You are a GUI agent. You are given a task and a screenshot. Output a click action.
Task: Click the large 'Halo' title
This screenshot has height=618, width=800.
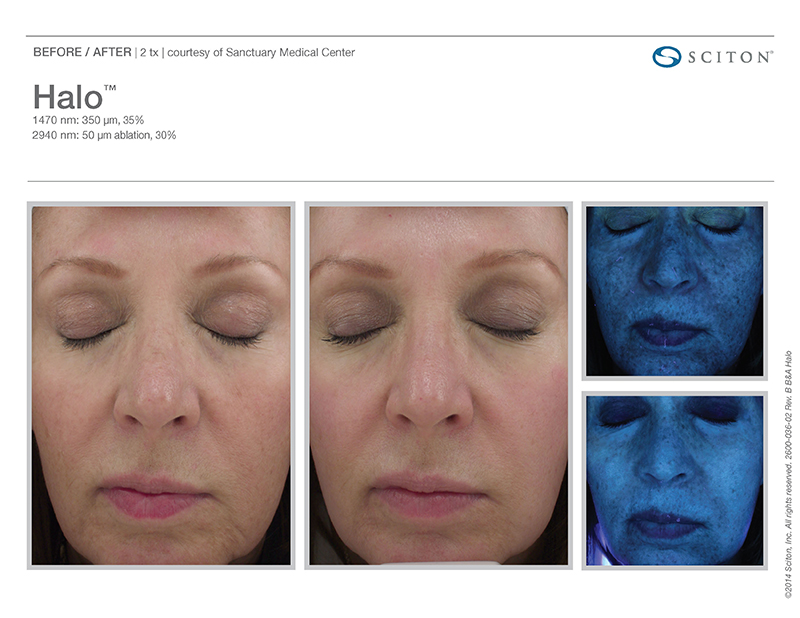[x=74, y=97]
